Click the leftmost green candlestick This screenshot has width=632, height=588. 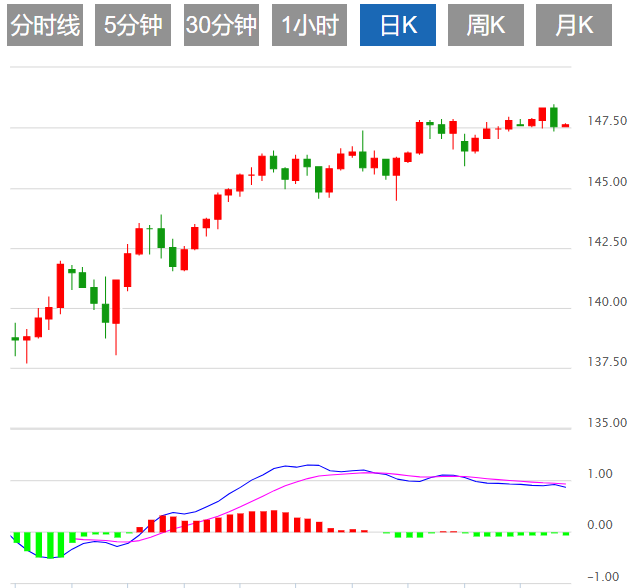point(15,339)
